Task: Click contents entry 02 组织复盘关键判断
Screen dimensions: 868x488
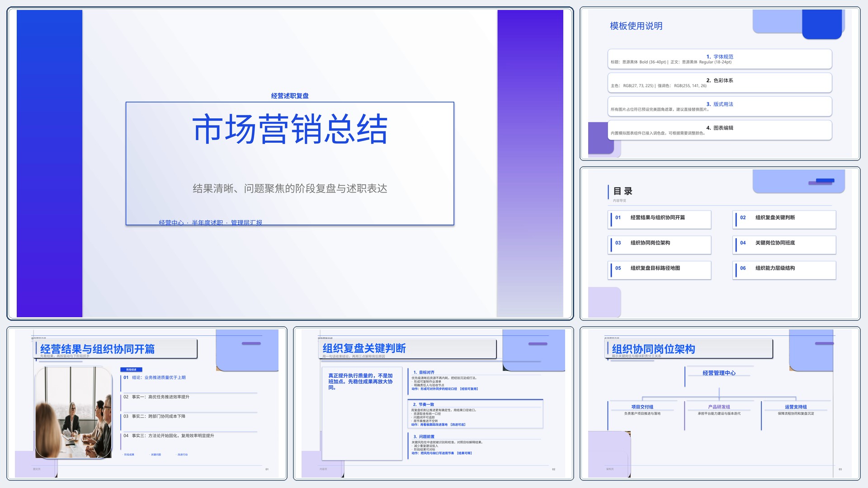Action: 785,219
